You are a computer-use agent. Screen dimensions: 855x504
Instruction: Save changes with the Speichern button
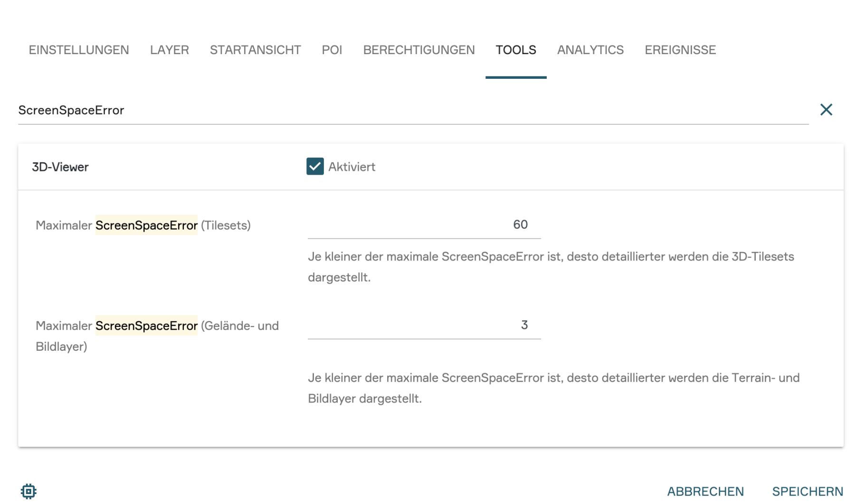tap(807, 491)
